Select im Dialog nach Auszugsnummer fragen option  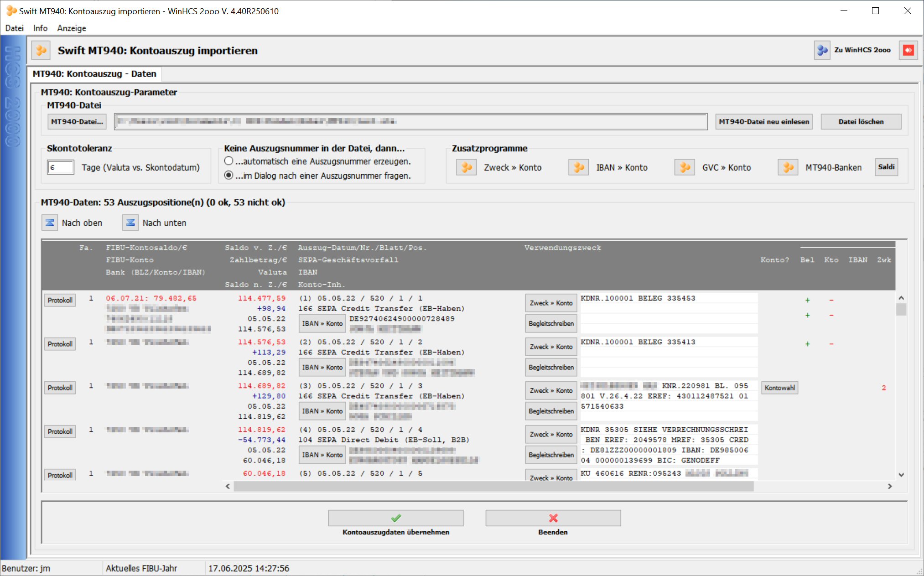[x=228, y=175]
